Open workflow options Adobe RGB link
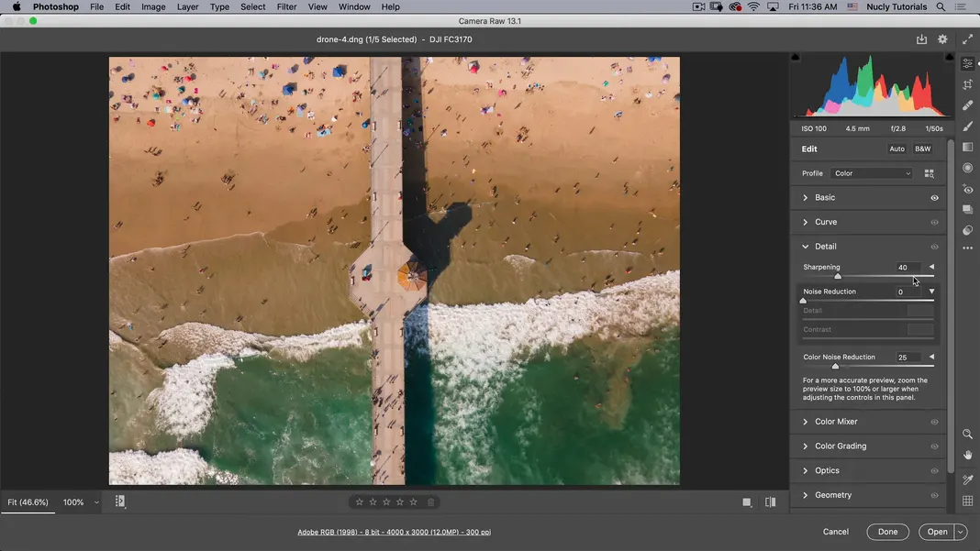Screen dimensions: 980x551 click(x=394, y=533)
